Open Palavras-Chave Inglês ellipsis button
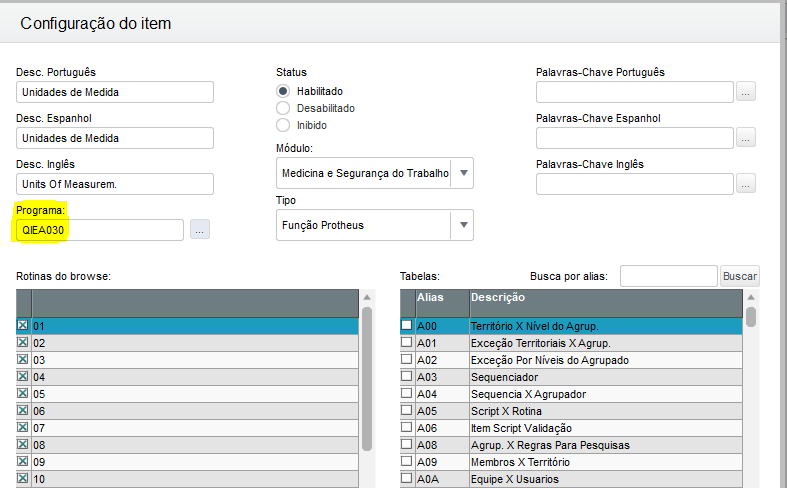Viewport: 787px width, 488px height. (x=746, y=184)
